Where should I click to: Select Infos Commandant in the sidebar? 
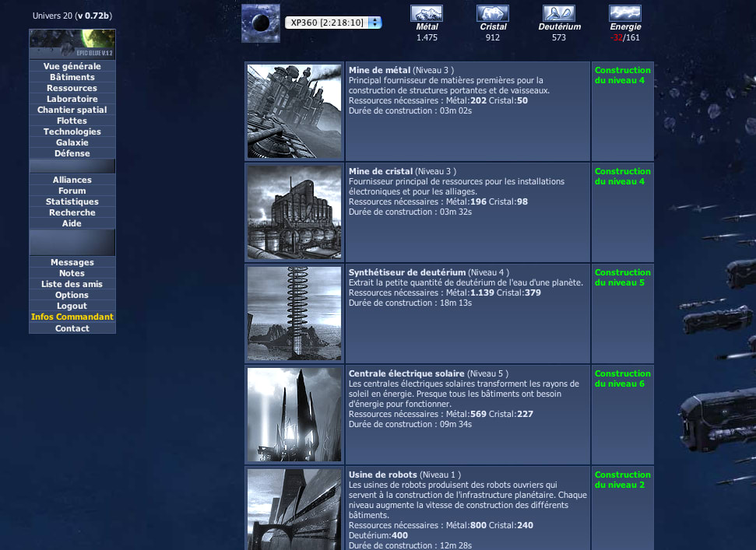[x=72, y=317]
